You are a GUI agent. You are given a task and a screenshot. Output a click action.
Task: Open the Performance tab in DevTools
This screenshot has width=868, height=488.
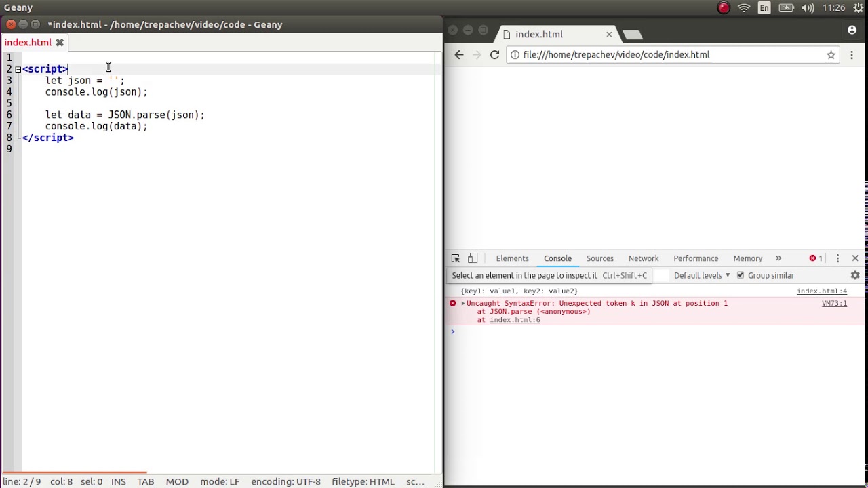coord(696,258)
